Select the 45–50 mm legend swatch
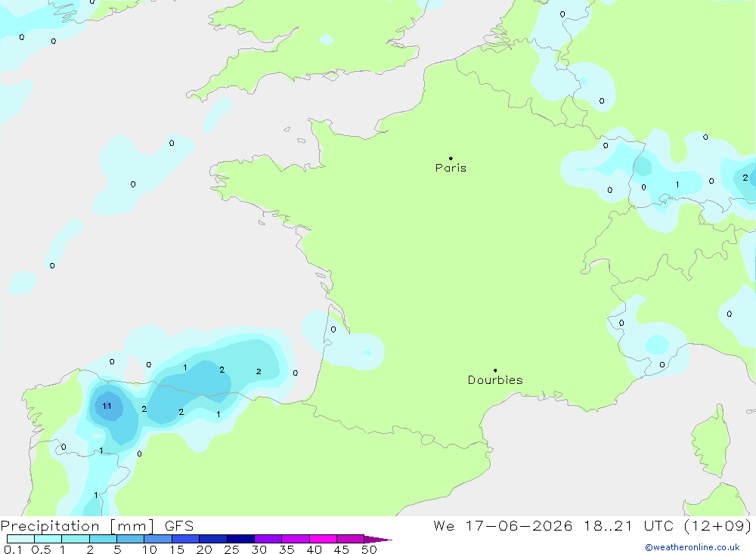 351,539
